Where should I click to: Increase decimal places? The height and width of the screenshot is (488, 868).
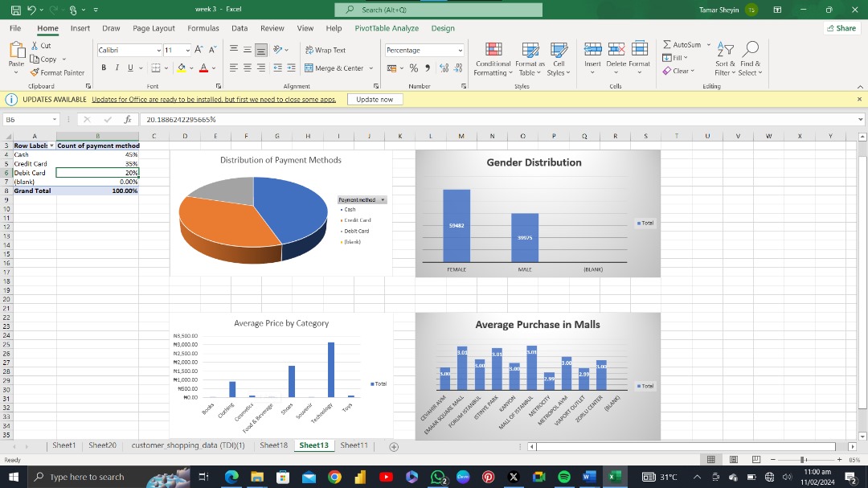[x=444, y=68]
